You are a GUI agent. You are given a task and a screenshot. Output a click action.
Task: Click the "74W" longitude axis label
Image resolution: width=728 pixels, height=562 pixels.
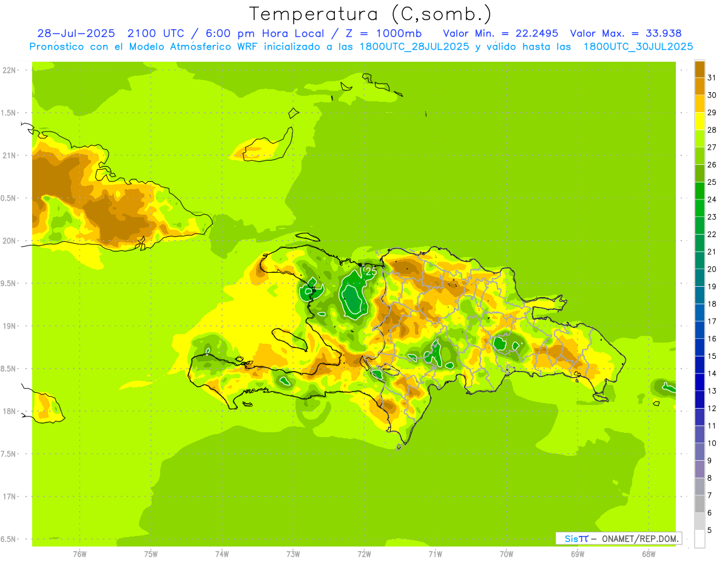coord(222,554)
